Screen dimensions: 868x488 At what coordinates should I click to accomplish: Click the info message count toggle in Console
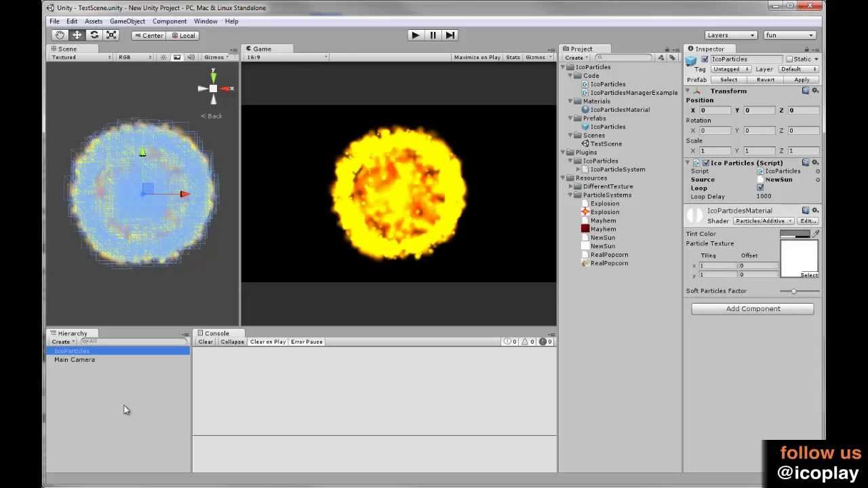pos(511,342)
